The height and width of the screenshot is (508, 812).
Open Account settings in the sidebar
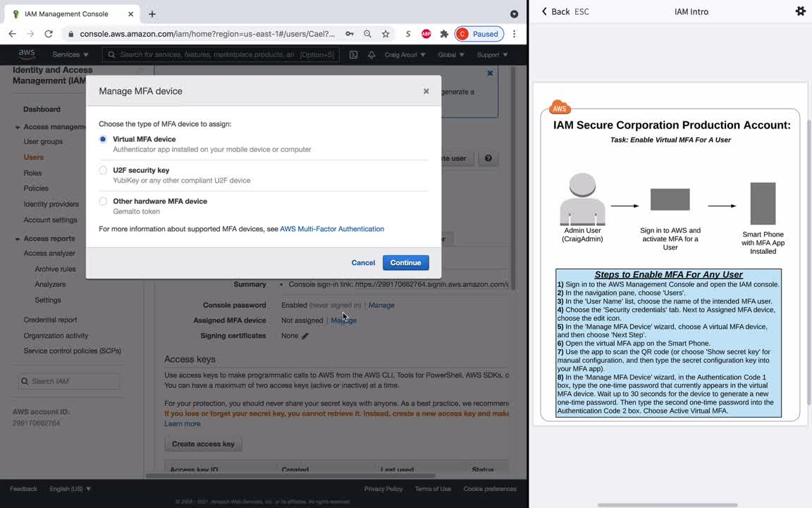click(50, 220)
